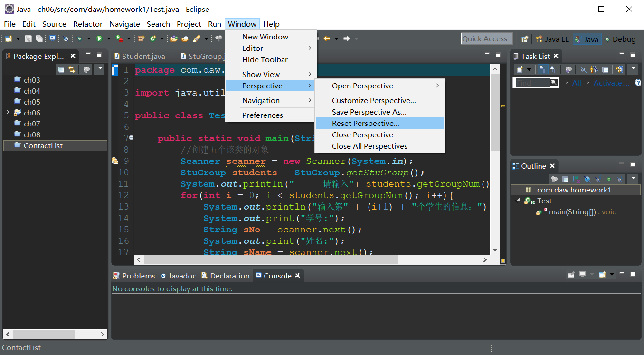Switch to the Debug perspective
Viewport: 644px width, 355px height.
(620, 39)
